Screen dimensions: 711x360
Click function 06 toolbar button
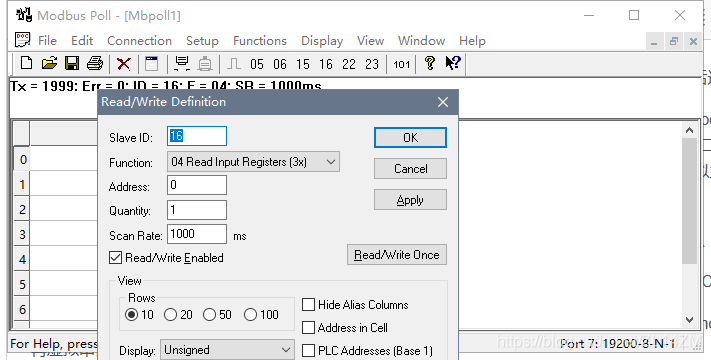280,64
